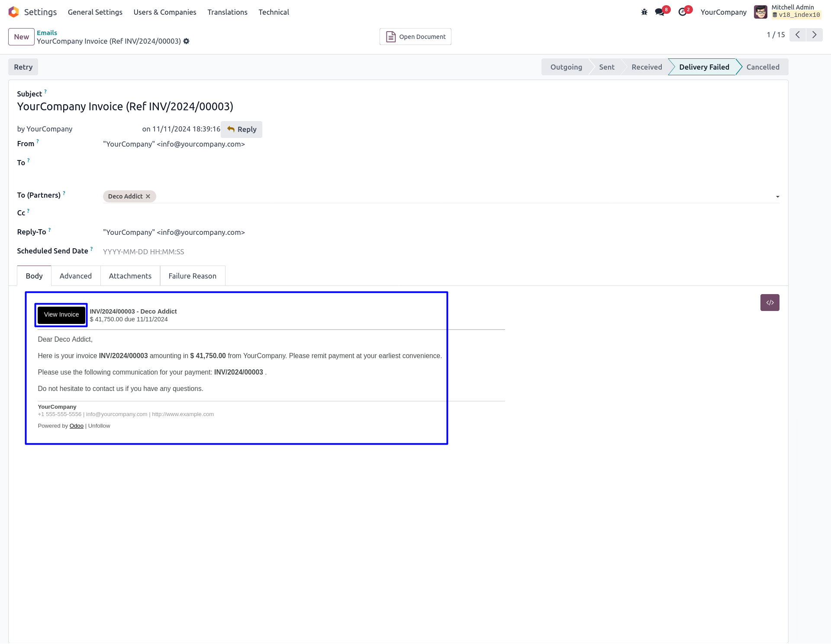831x644 pixels.
Task: Click the gear icon beside record title
Action: pos(187,41)
